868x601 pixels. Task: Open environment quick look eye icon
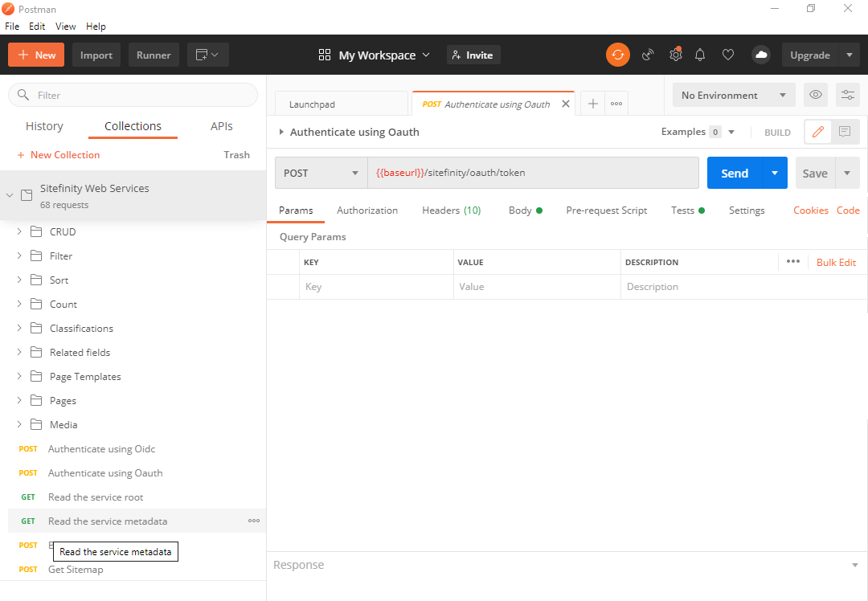click(x=816, y=95)
